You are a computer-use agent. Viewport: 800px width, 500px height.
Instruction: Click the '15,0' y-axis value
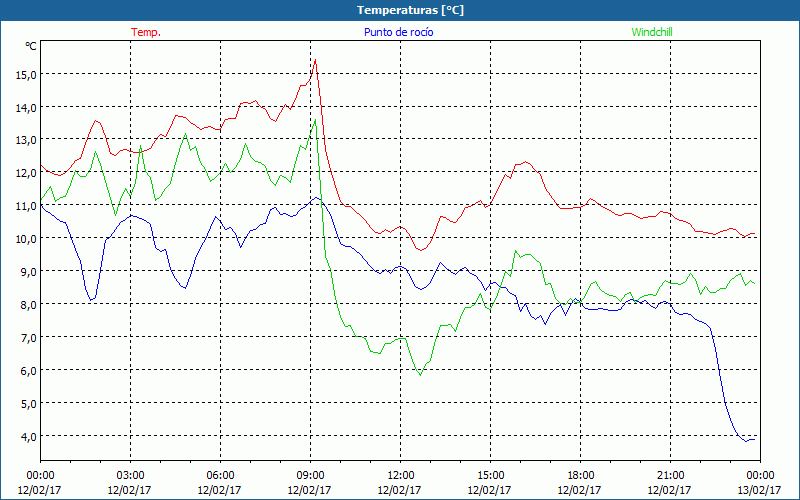[26, 75]
